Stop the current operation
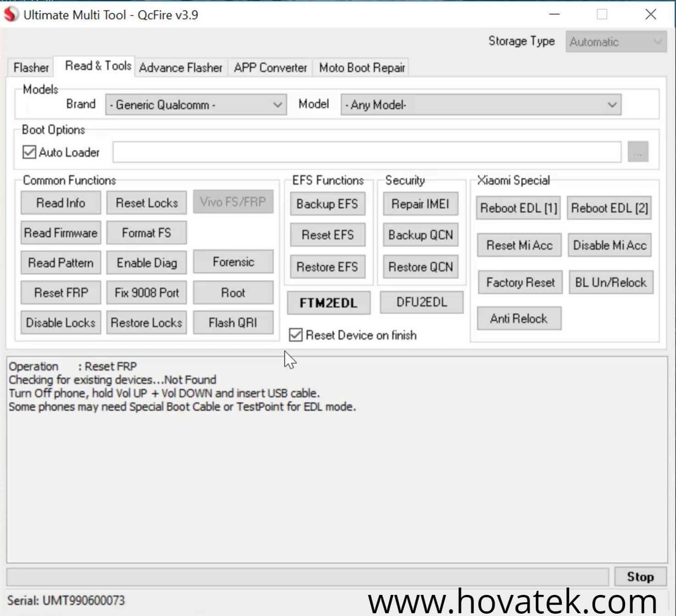 [x=640, y=577]
